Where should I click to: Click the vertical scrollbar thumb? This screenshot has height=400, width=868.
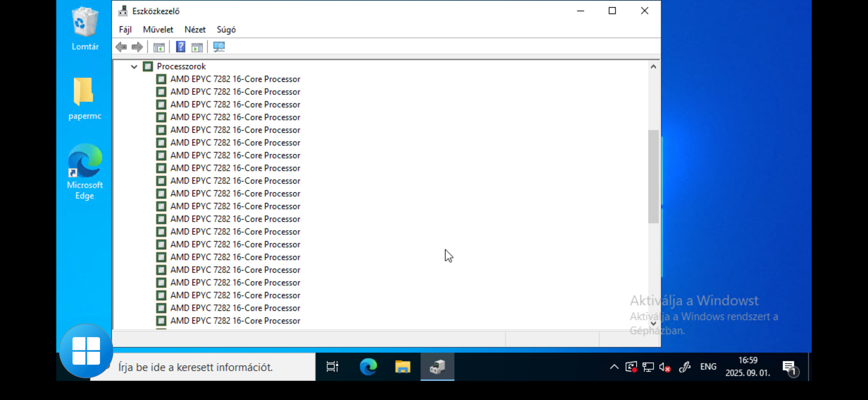tap(653, 176)
